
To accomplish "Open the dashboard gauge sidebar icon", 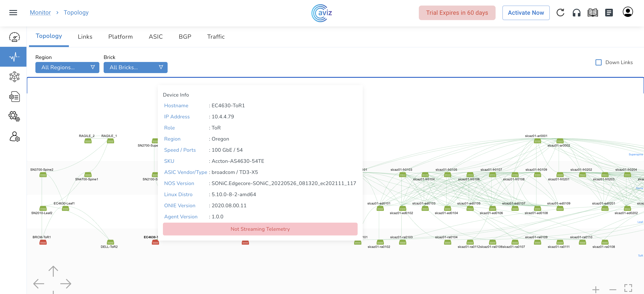I will click(14, 37).
